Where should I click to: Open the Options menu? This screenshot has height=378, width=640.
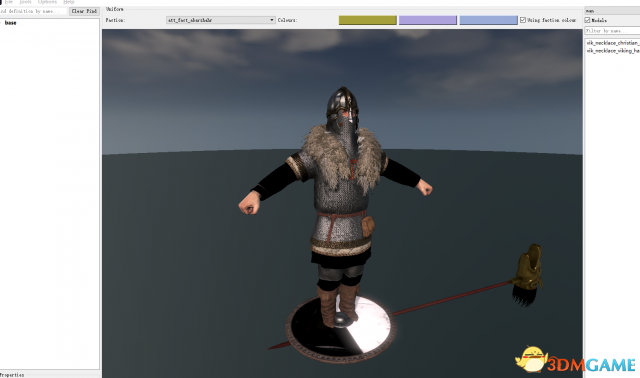pos(47,2)
